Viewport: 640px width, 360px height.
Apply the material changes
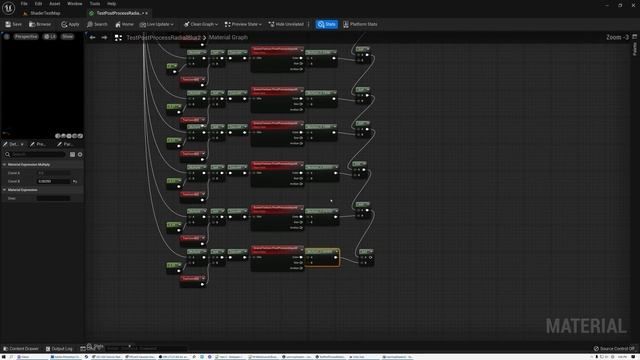(x=70, y=24)
